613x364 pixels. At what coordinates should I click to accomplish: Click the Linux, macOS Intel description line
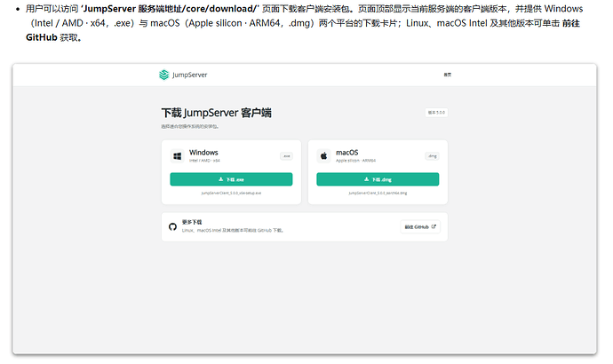click(x=233, y=231)
